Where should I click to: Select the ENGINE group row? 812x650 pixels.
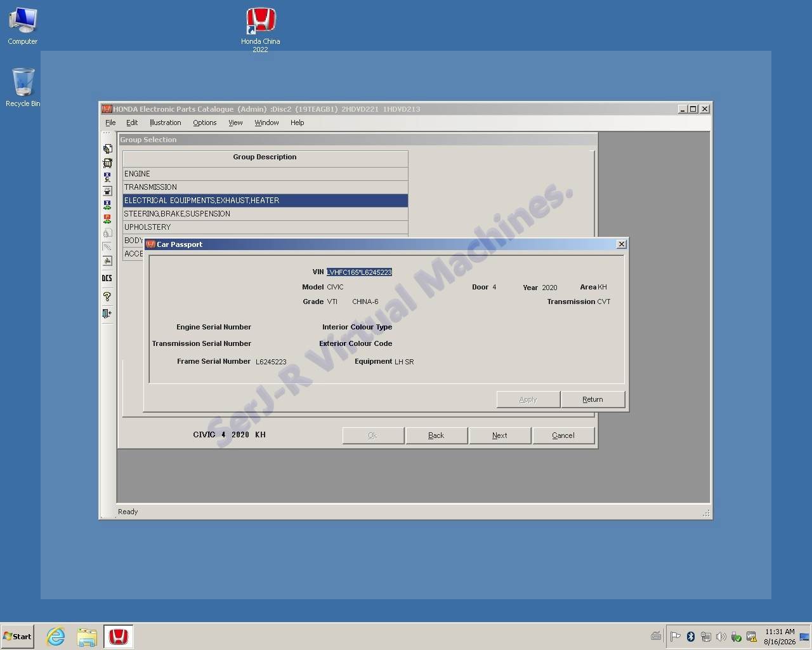coord(265,174)
